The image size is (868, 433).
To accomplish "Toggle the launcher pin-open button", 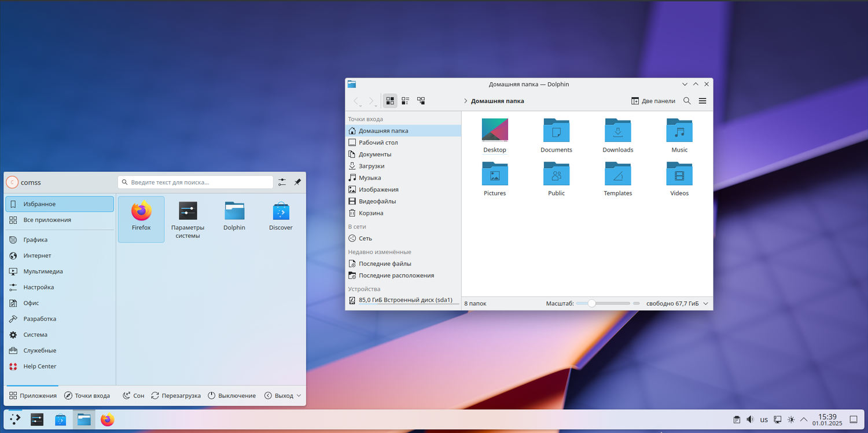I will [297, 182].
